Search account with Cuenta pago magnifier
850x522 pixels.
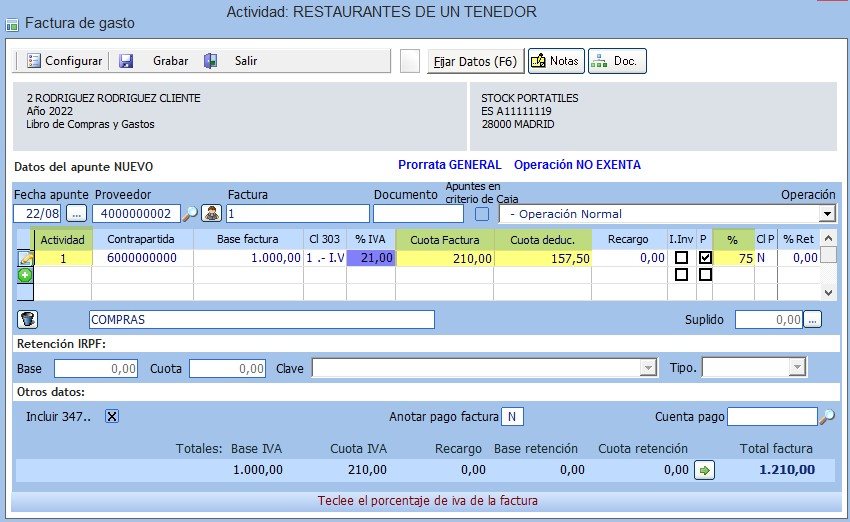(827, 417)
